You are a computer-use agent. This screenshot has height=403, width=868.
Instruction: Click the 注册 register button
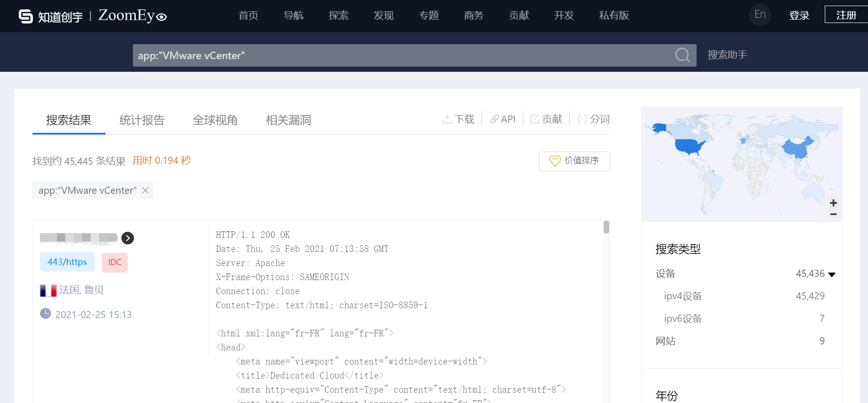pos(846,15)
